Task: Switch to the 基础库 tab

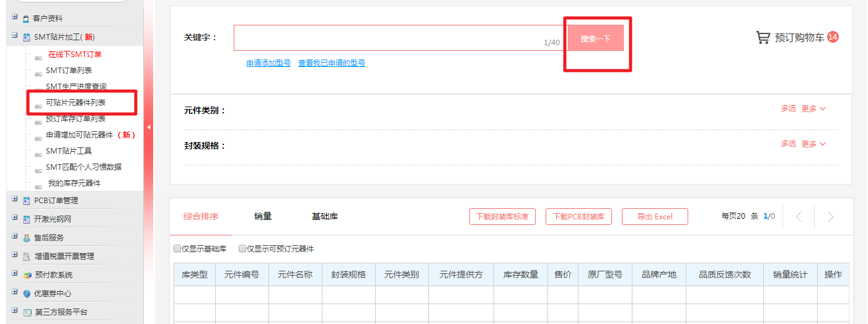Action: coord(324,216)
